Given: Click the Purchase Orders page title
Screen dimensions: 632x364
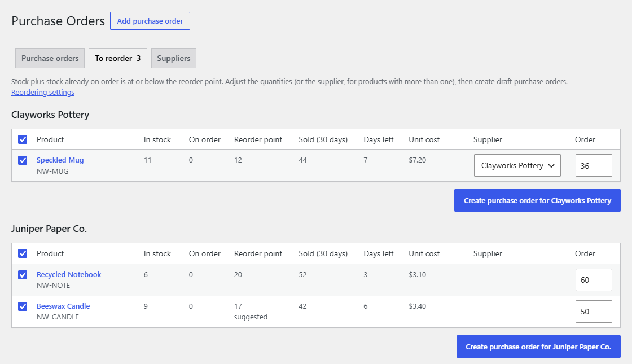Looking at the screenshot, I should point(58,21).
